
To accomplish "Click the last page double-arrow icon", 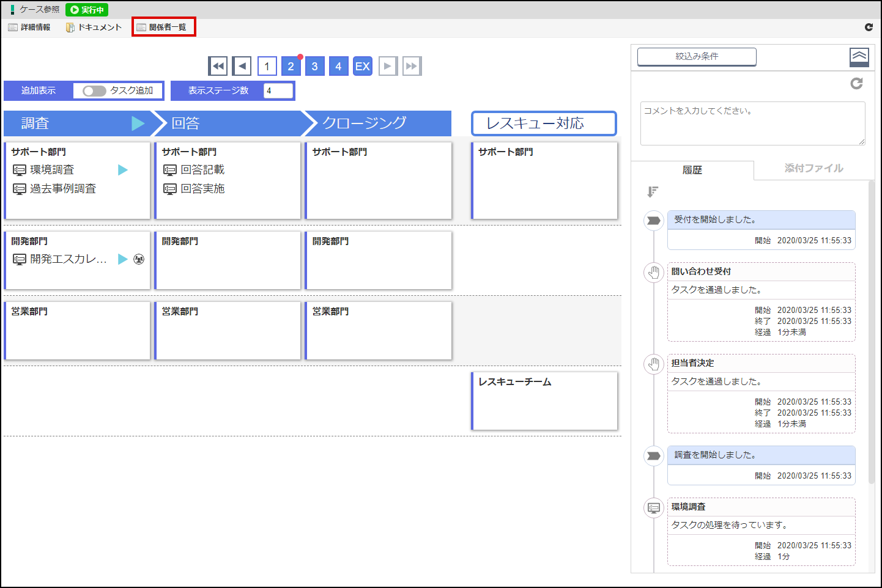I will [x=412, y=66].
